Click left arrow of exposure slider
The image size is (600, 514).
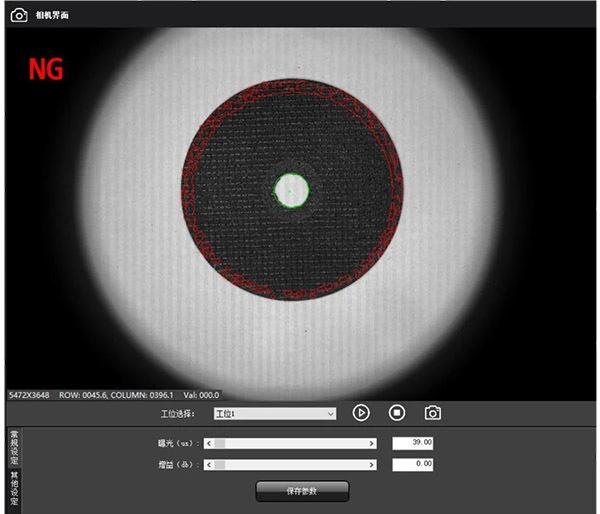[x=209, y=444]
